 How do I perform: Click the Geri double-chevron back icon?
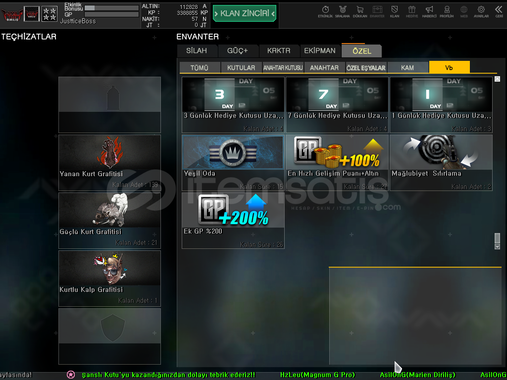coord(499,11)
